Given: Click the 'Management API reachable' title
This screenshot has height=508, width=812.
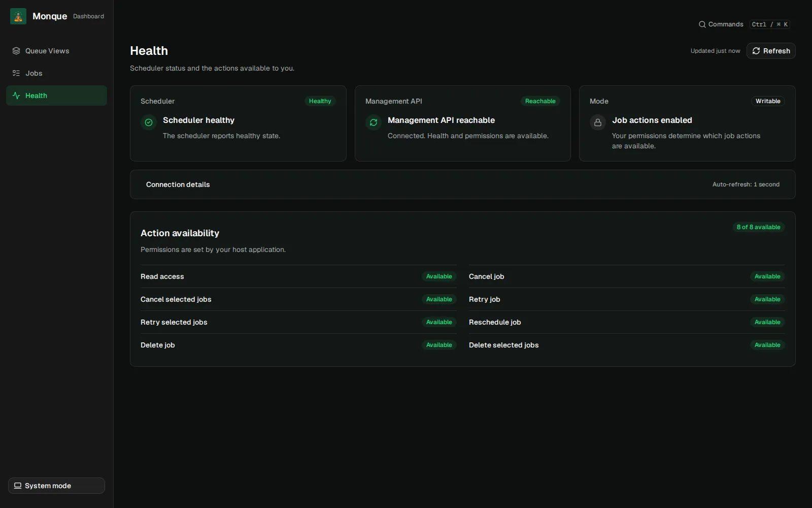Looking at the screenshot, I should pos(441,120).
